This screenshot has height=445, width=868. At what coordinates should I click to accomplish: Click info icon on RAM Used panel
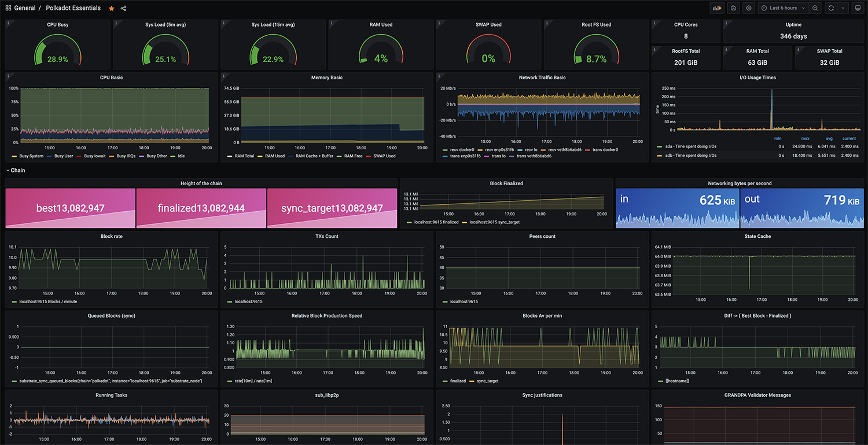click(331, 23)
